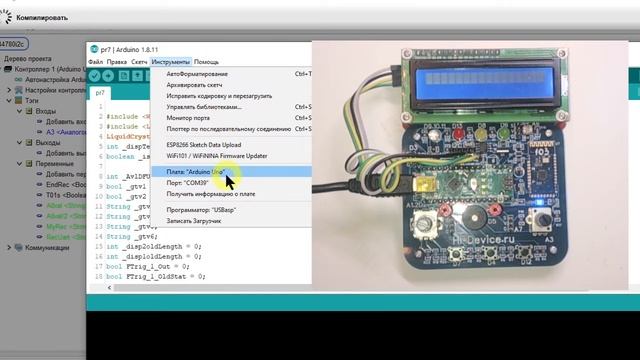The height and width of the screenshot is (360, 640).
Task: Click the Arduino logo in title bar
Action: 94,49
